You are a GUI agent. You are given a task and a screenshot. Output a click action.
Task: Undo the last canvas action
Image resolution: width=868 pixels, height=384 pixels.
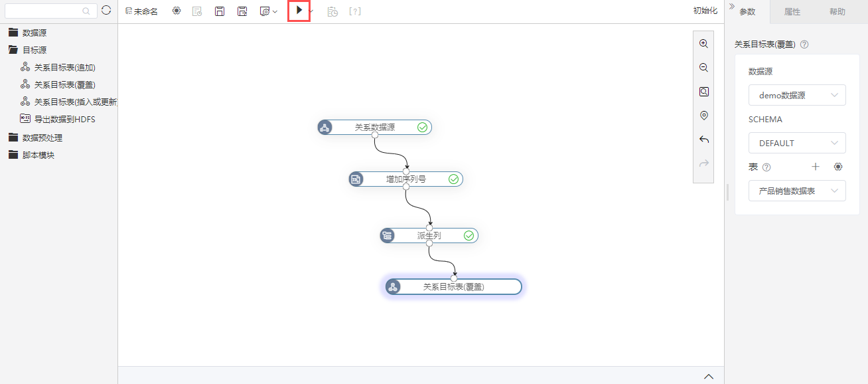tap(704, 140)
